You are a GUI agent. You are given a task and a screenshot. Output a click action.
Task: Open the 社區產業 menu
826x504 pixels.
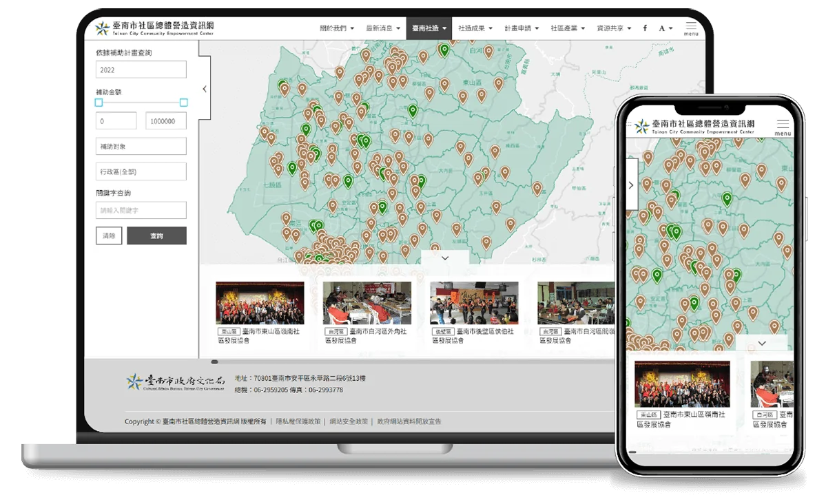(x=568, y=28)
